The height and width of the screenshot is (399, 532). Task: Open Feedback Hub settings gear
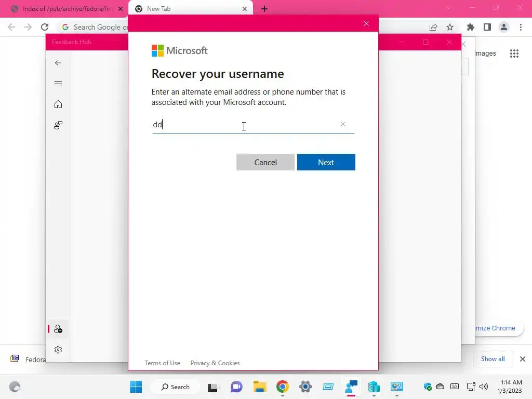pyautogui.click(x=58, y=350)
